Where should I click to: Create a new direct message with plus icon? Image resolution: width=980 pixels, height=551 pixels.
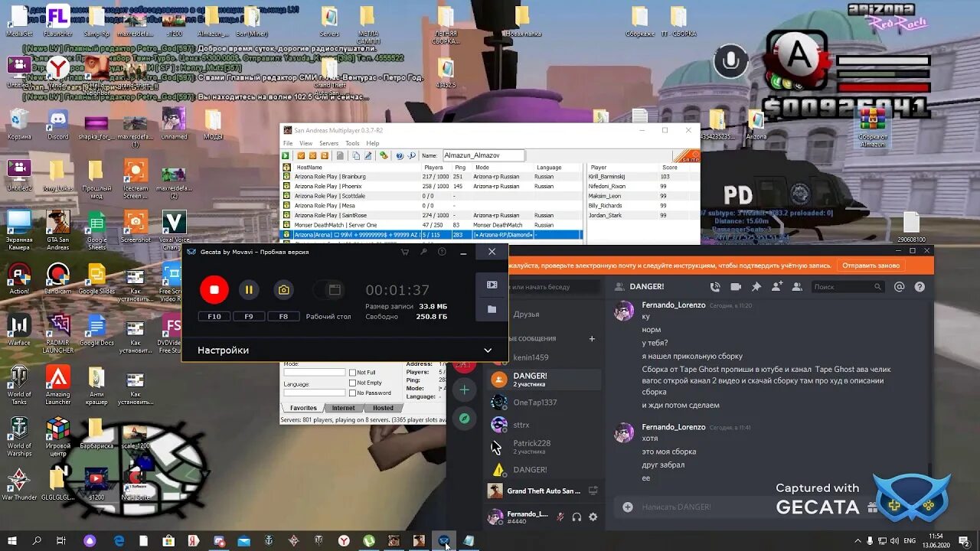pyautogui.click(x=592, y=338)
